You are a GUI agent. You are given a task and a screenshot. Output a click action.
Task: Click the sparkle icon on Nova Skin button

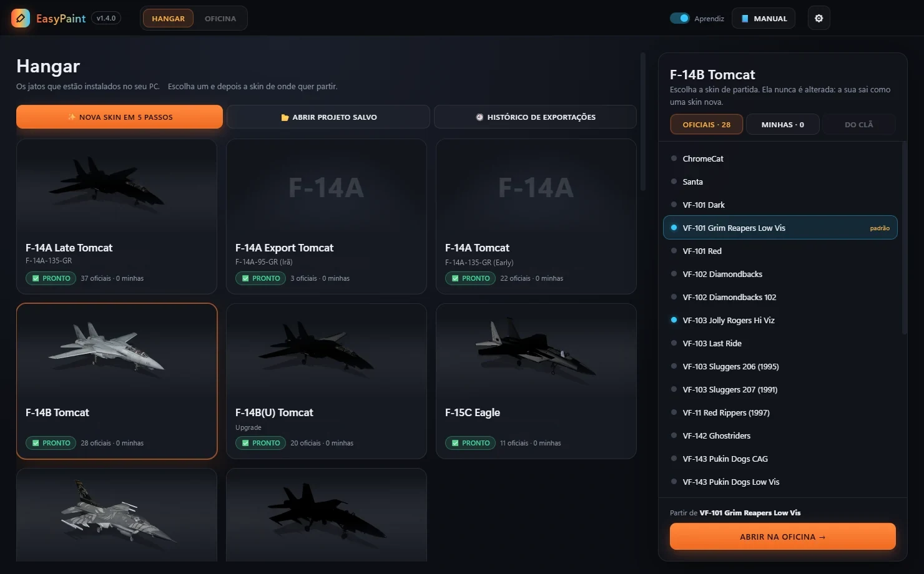click(71, 117)
